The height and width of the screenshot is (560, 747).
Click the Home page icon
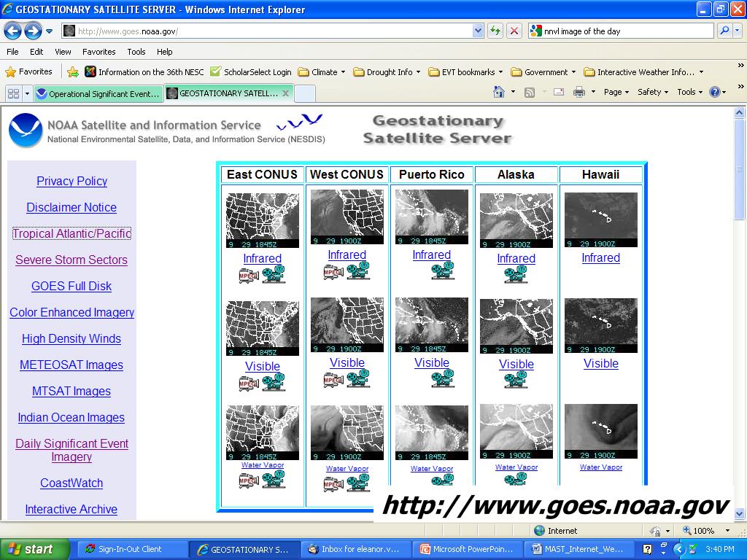(499, 92)
